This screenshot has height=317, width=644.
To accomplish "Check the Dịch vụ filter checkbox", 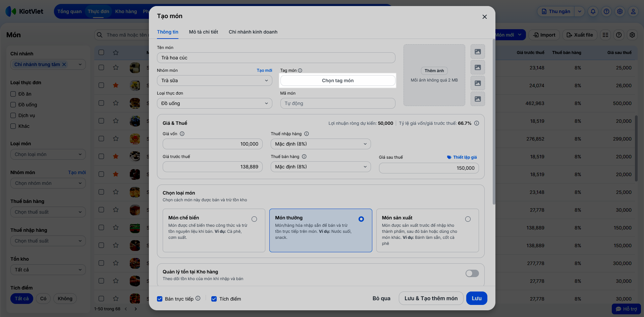I will coord(13,115).
